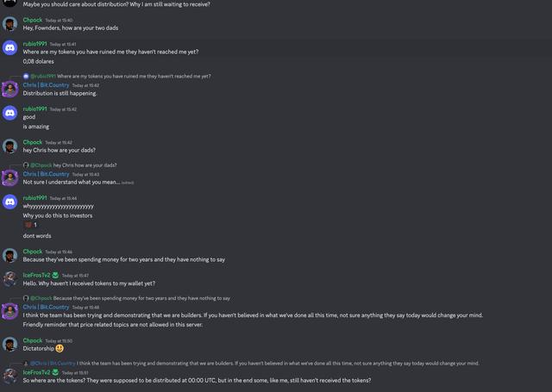The width and height of the screenshot is (552, 392).
Task: Open Chpock's avatar at 15:40 message
Action: point(9,24)
